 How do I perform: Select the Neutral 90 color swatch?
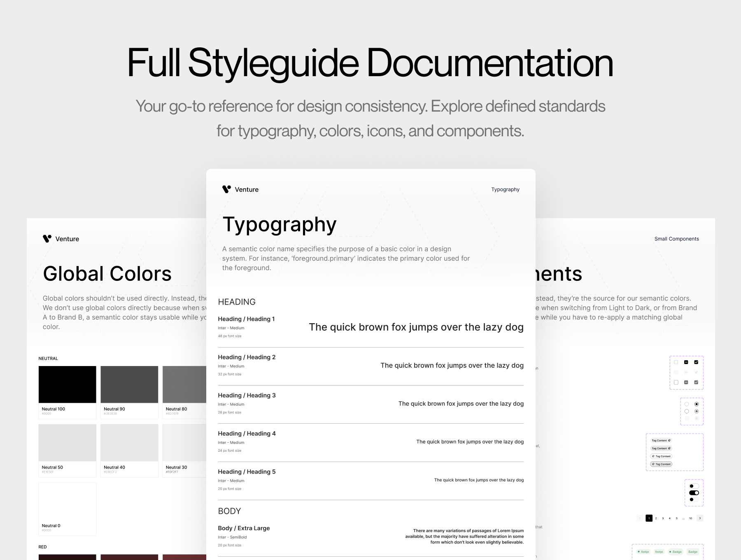tap(129, 384)
